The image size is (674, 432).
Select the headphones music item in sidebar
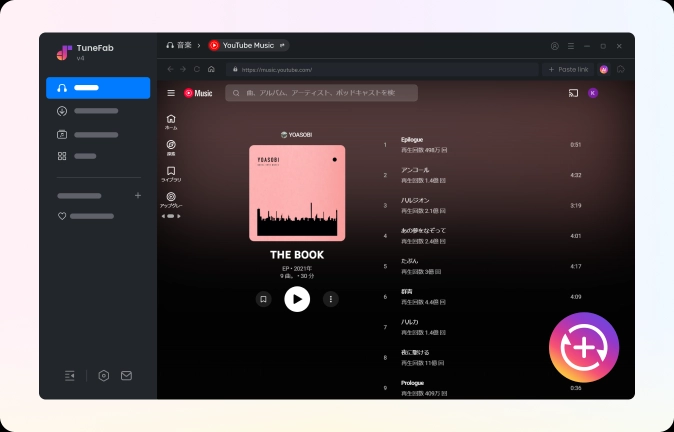pos(98,88)
